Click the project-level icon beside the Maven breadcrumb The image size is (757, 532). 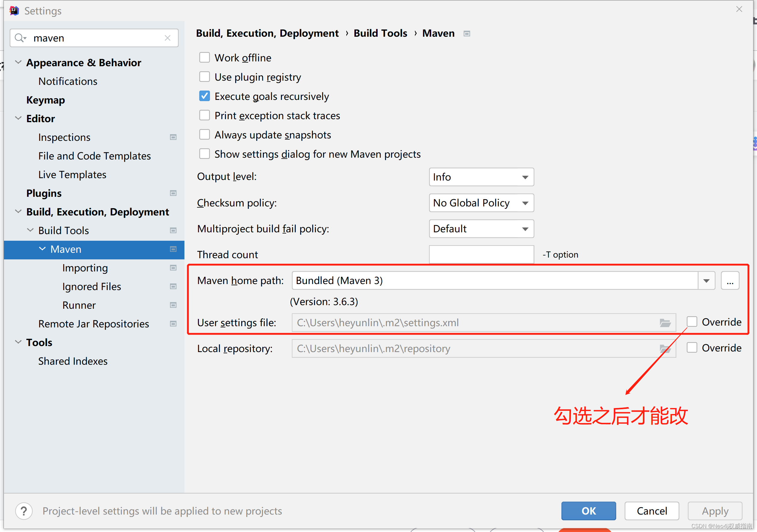[467, 34]
